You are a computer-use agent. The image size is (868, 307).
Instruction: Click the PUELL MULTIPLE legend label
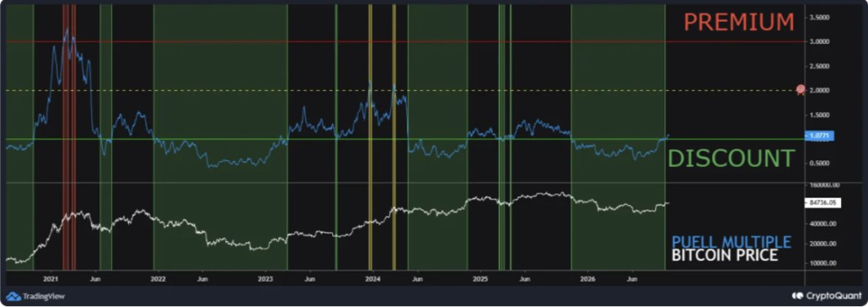tap(732, 242)
